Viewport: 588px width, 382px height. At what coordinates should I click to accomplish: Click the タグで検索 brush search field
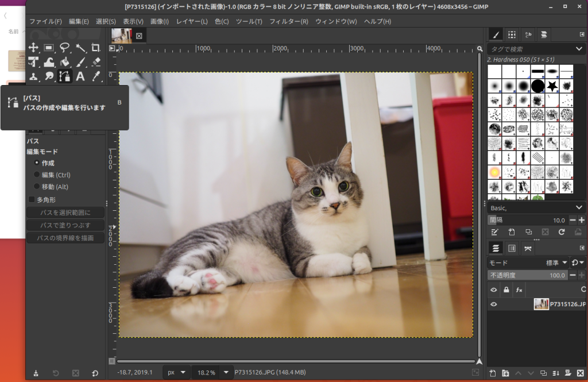(531, 49)
